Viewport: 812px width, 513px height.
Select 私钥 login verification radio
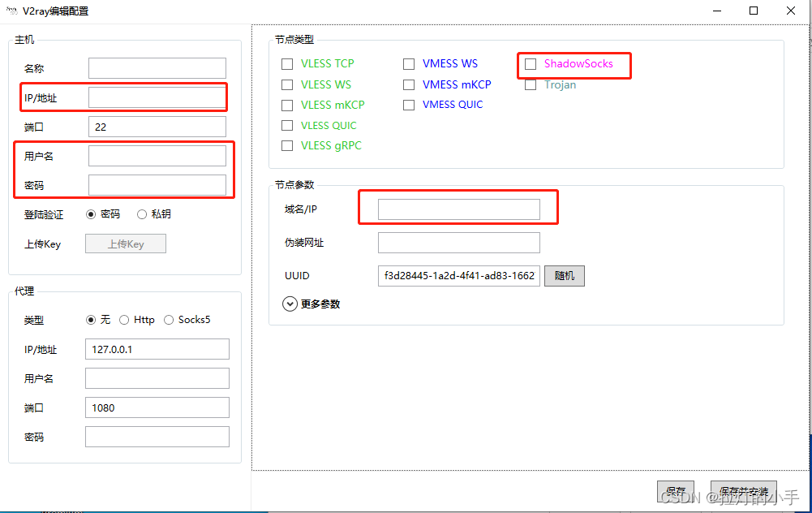pos(142,214)
